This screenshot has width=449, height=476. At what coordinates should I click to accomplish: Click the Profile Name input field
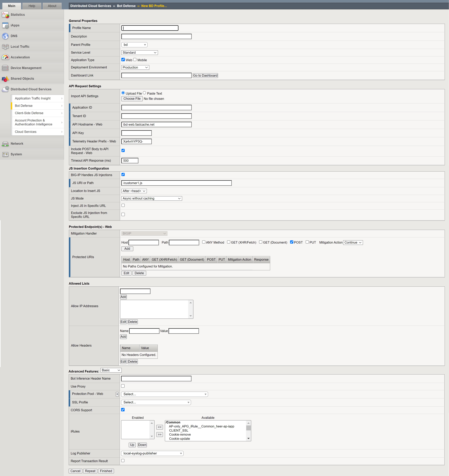tap(150, 28)
